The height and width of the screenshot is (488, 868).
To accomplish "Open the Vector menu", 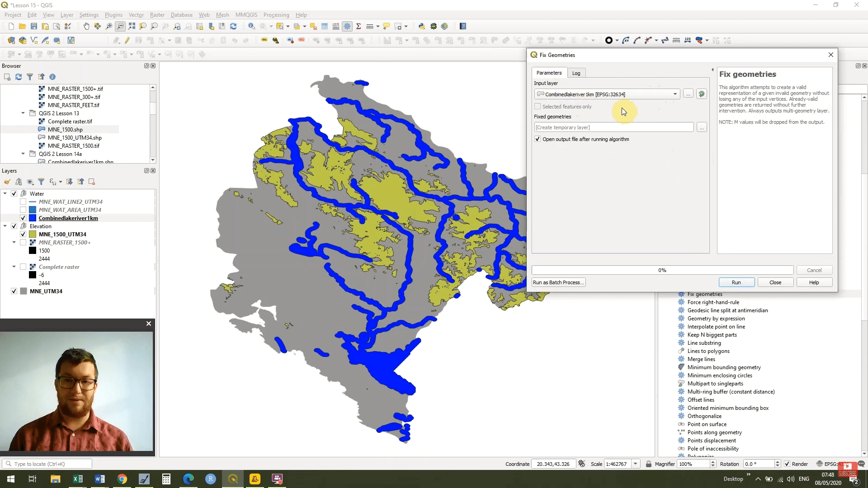I will tap(136, 15).
